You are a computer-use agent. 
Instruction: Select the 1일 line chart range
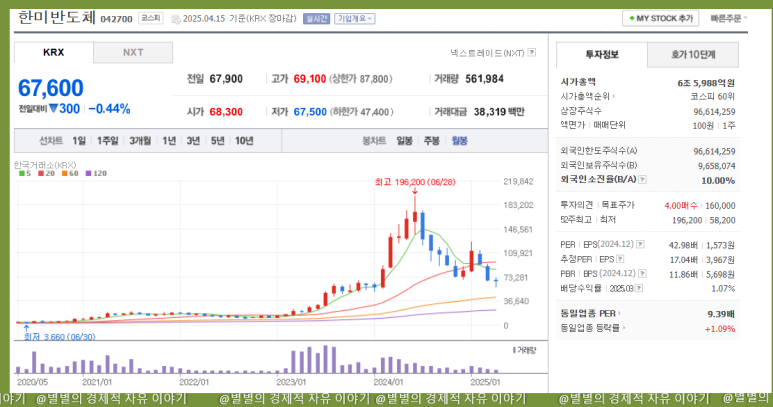click(x=79, y=141)
